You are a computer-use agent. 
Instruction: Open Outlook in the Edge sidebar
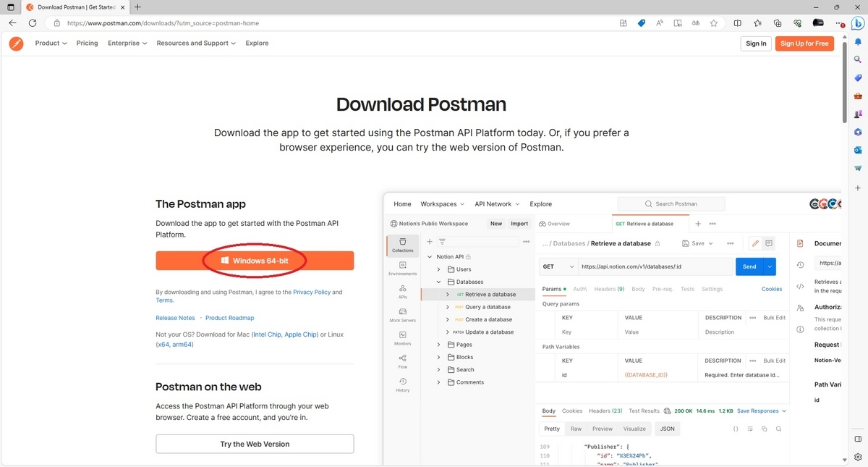(858, 151)
